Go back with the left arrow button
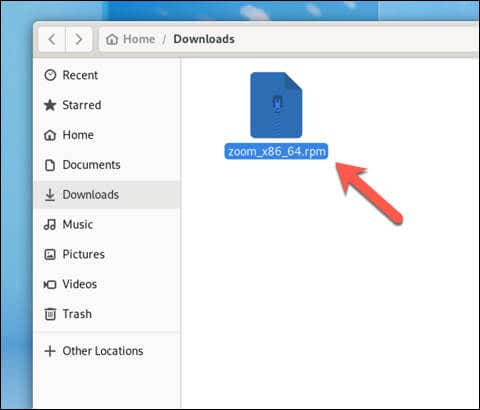The height and width of the screenshot is (410, 480). [52, 39]
